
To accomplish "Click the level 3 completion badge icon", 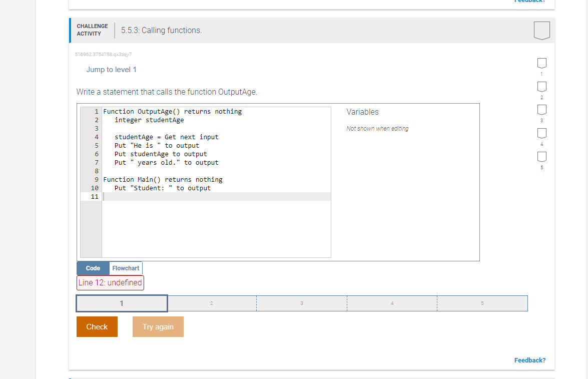I will [x=542, y=110].
